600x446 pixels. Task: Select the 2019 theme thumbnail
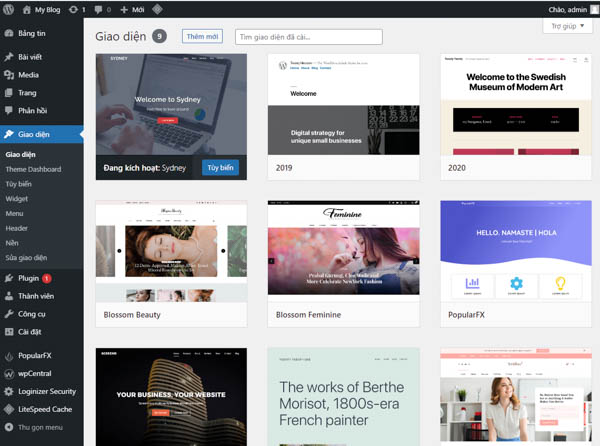coord(343,104)
